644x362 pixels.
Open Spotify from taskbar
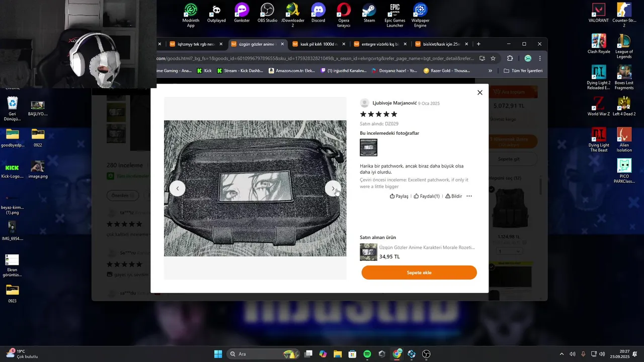point(367,354)
